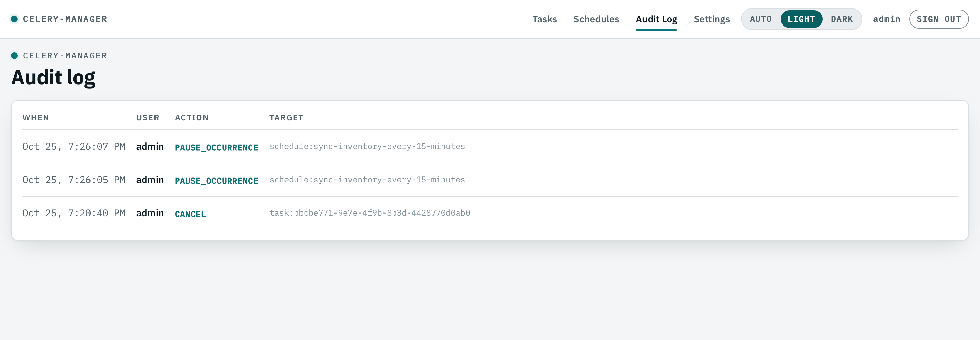980x340 pixels.
Task: Select the Audit Log nav item
Action: pyautogui.click(x=656, y=19)
